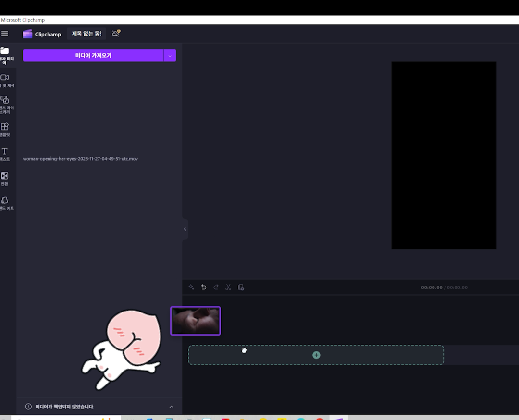Image resolution: width=519 pixels, height=420 pixels.
Task: Undo the last action
Action: [204, 287]
